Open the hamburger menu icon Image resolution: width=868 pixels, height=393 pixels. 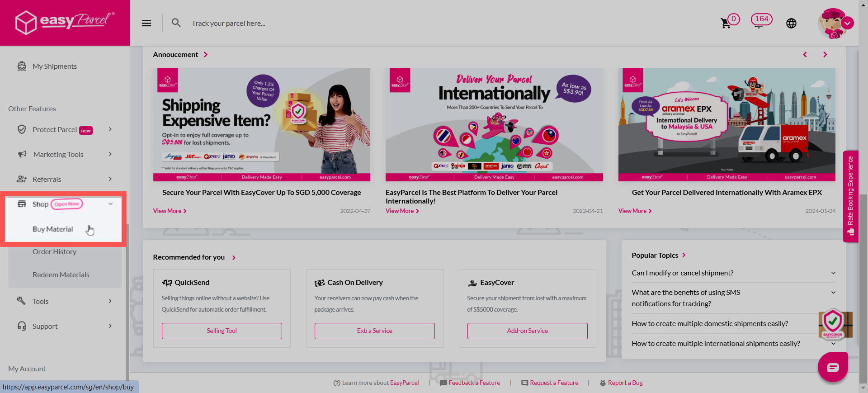(x=146, y=23)
